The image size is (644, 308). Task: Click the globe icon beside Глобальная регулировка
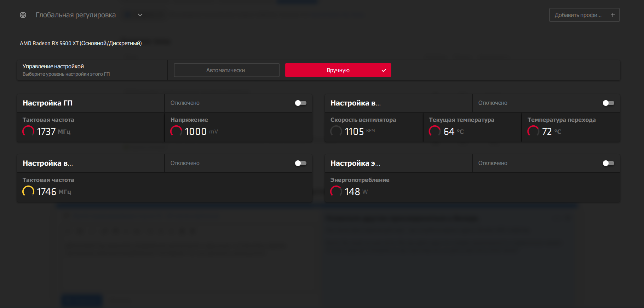(x=23, y=15)
